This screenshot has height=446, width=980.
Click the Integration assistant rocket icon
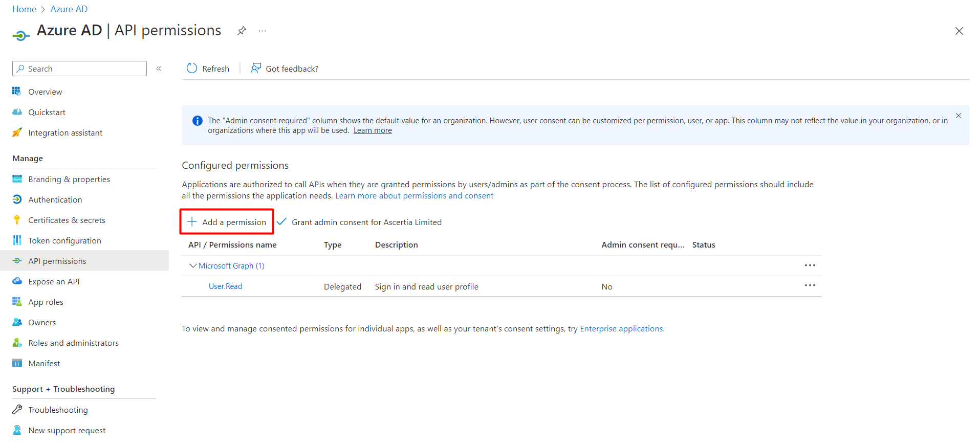pyautogui.click(x=17, y=132)
